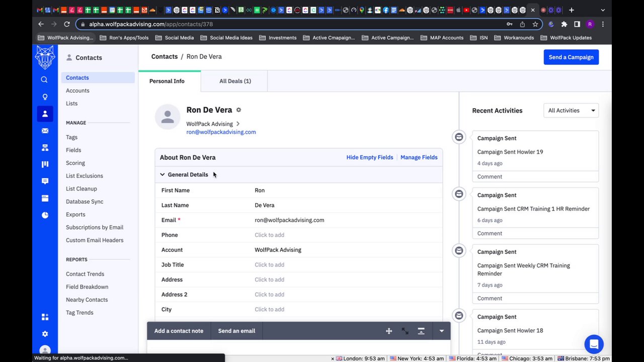Click the Account value WolfPack Advising

(278, 250)
